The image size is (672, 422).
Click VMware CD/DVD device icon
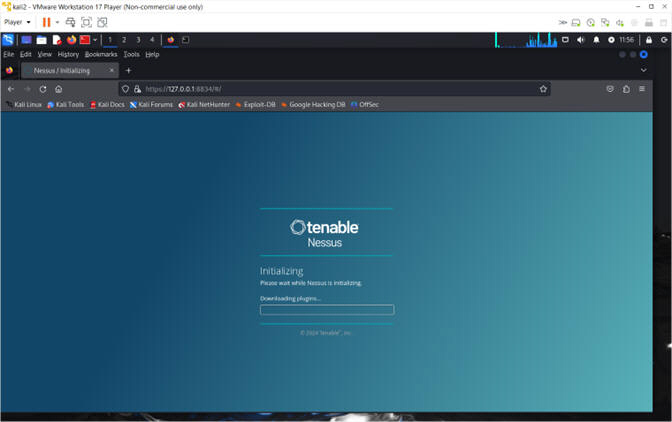pyautogui.click(x=591, y=22)
